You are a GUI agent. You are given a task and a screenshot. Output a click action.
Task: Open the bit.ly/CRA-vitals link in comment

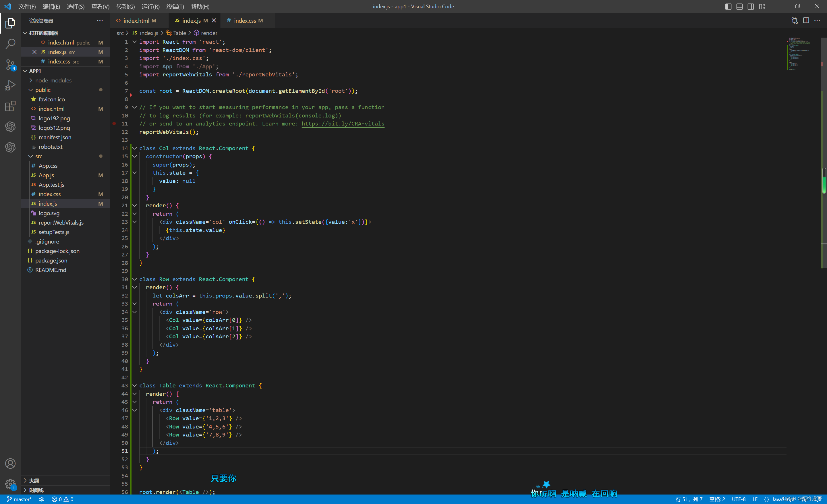click(343, 123)
